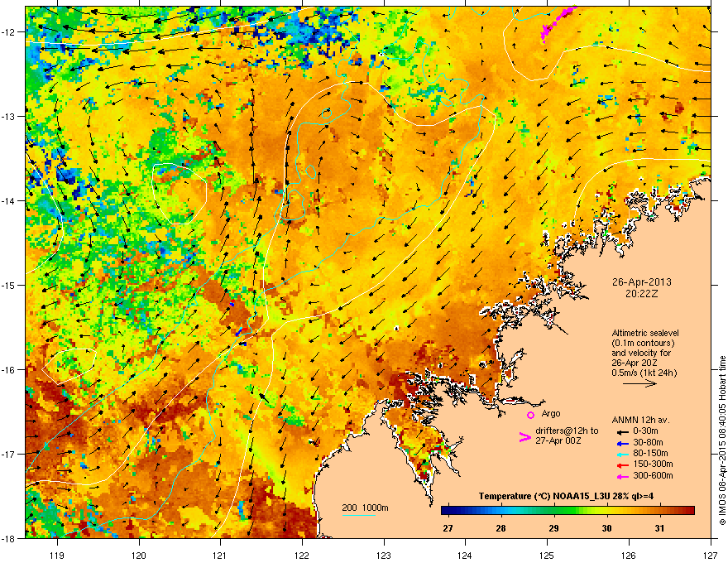Click the cyan 200 1000m depth contour line sample
Viewport: 728px width, 563px height.
click(x=359, y=515)
